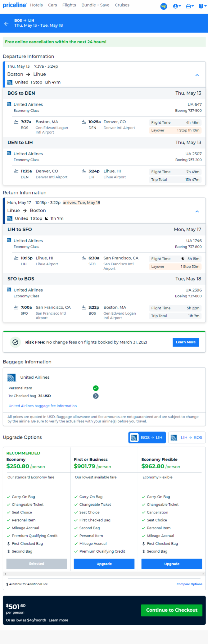Click the free online cancellation banner
208x644 pixels.
pyautogui.click(x=104, y=42)
